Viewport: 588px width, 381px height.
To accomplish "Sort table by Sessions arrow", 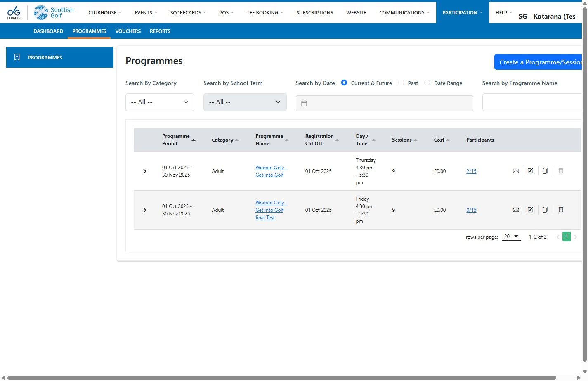I will pyautogui.click(x=416, y=140).
